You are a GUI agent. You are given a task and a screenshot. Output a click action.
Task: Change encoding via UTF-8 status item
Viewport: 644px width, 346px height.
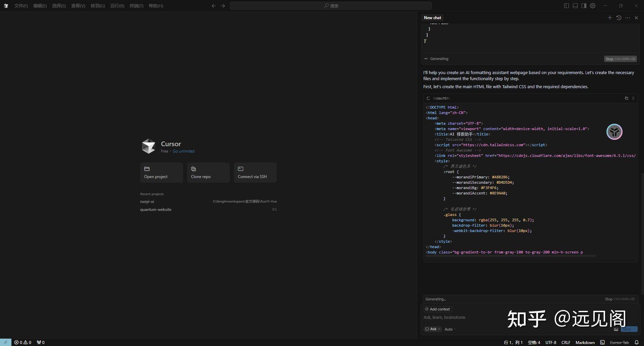coord(551,342)
